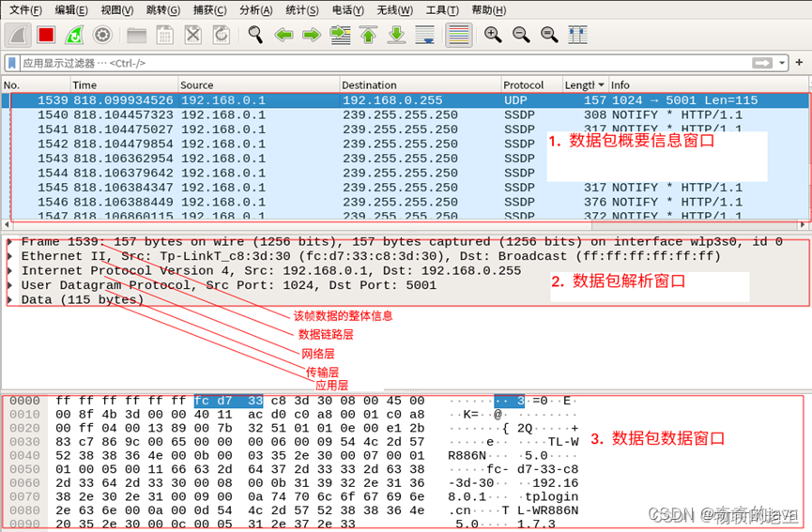
Task: Open the 编辑(E) menu
Action: [71, 9]
